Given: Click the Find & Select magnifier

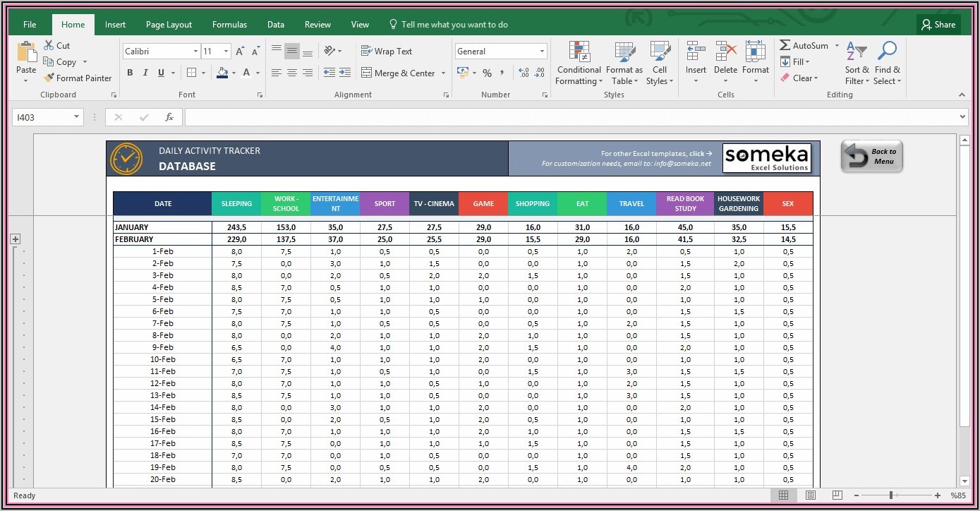Looking at the screenshot, I should pos(887,64).
